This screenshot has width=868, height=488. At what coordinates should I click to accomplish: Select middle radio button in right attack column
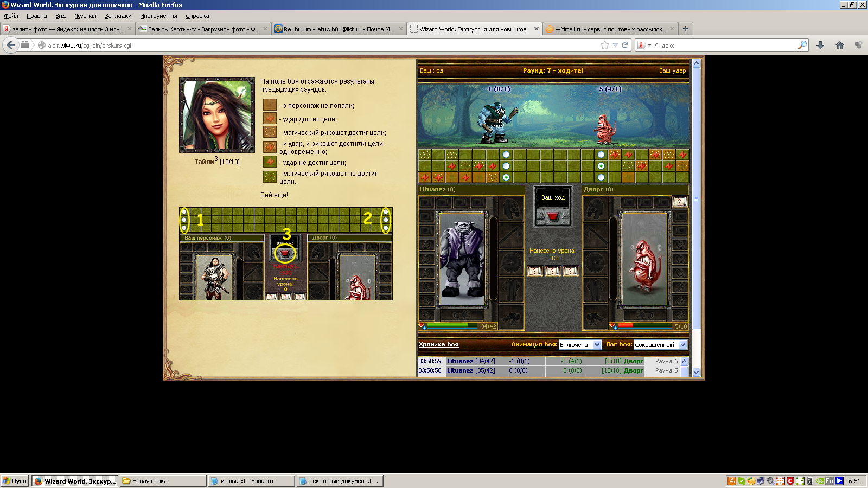(x=601, y=166)
